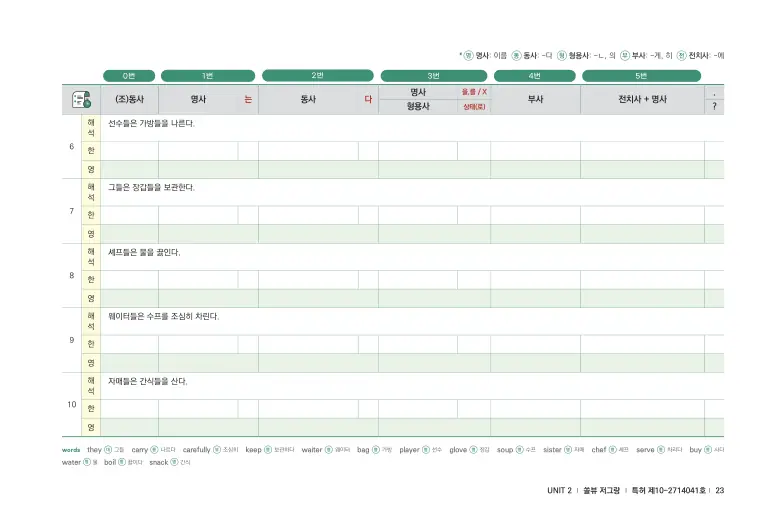757x521 pixels.
Task: Click 'UNIT 2' in the footer
Action: click(559, 491)
